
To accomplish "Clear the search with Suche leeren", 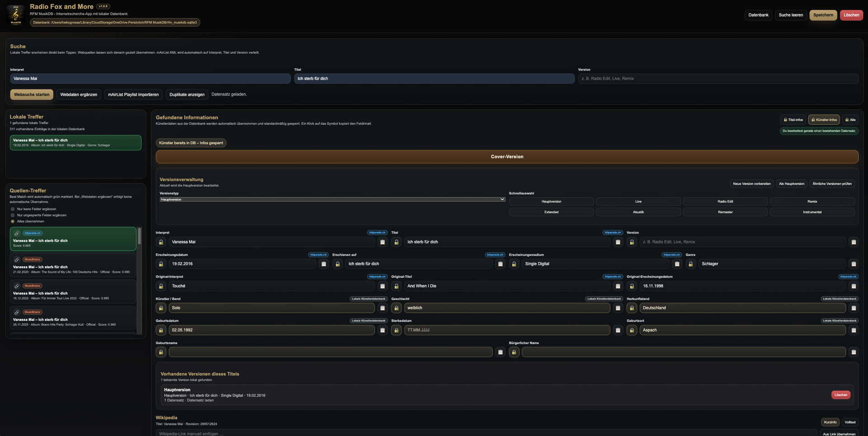I will (791, 15).
